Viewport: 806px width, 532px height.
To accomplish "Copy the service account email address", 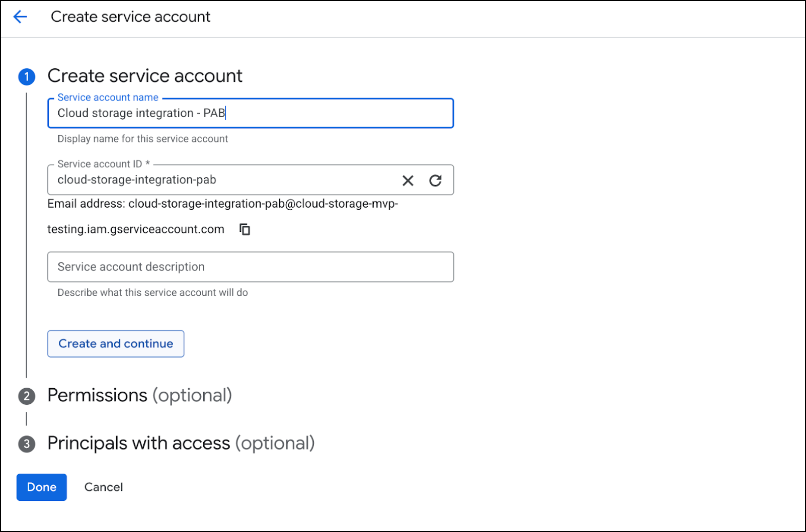I will pyautogui.click(x=245, y=230).
